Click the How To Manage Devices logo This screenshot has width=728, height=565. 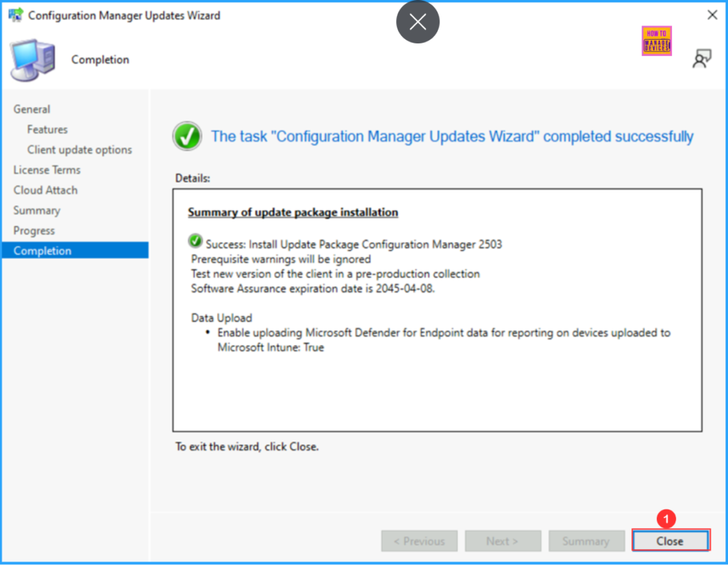tap(656, 41)
